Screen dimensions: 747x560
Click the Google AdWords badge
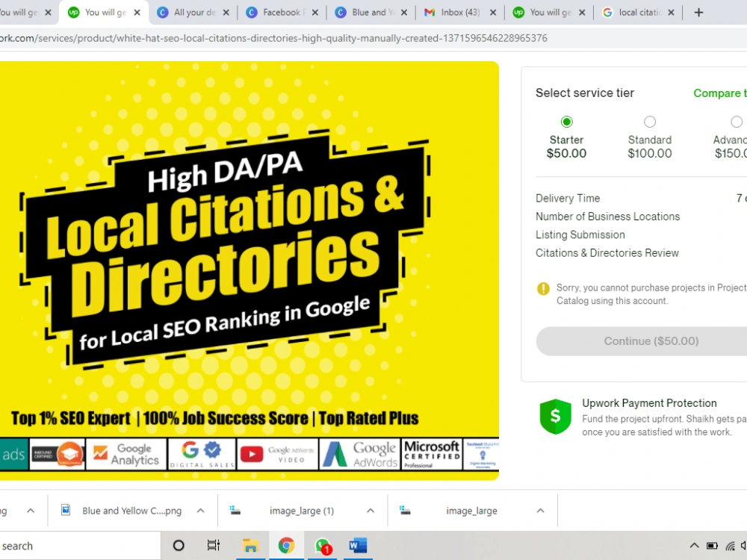click(360, 454)
